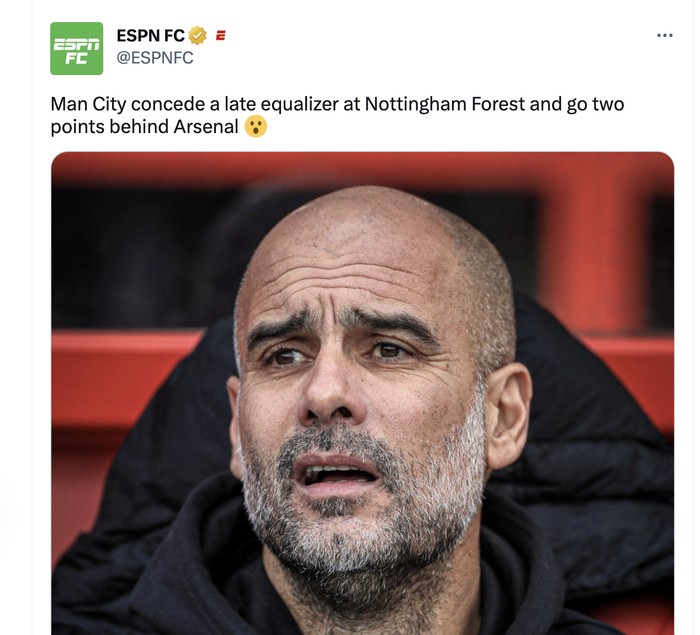Click the gold verified badge
This screenshot has width=700, height=635.
tap(198, 36)
